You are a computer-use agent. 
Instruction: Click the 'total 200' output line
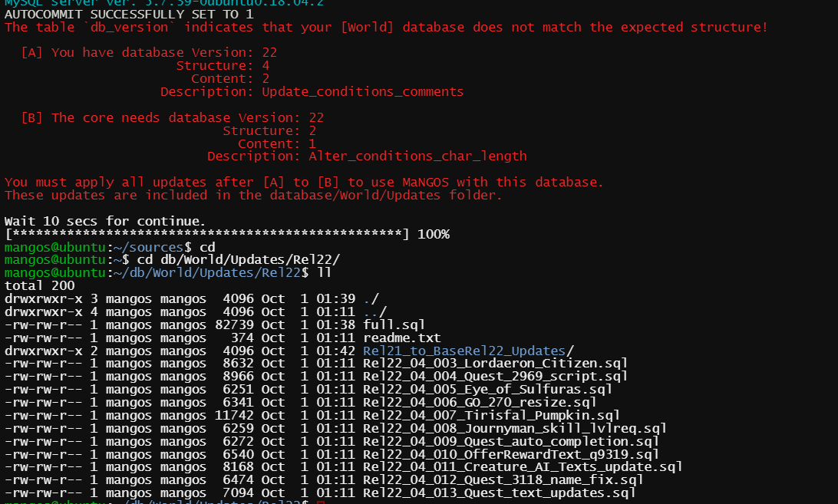(x=40, y=286)
